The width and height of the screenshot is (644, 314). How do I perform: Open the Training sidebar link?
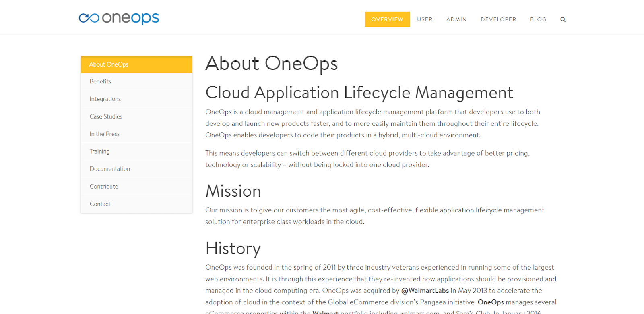(x=136, y=152)
